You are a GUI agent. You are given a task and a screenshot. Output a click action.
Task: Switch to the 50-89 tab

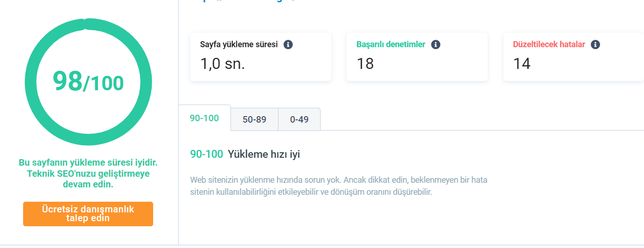(254, 119)
